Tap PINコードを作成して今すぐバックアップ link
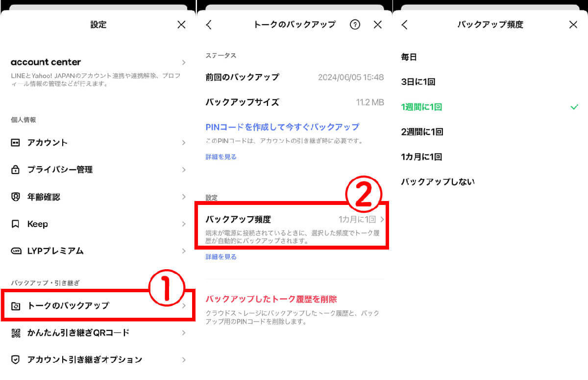This screenshot has width=588, height=380. 282,127
